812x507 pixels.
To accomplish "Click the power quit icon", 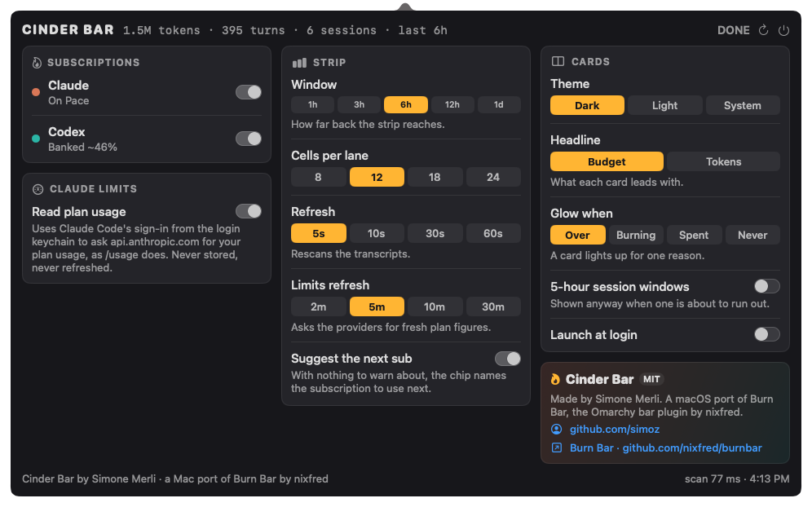I will (x=783, y=30).
